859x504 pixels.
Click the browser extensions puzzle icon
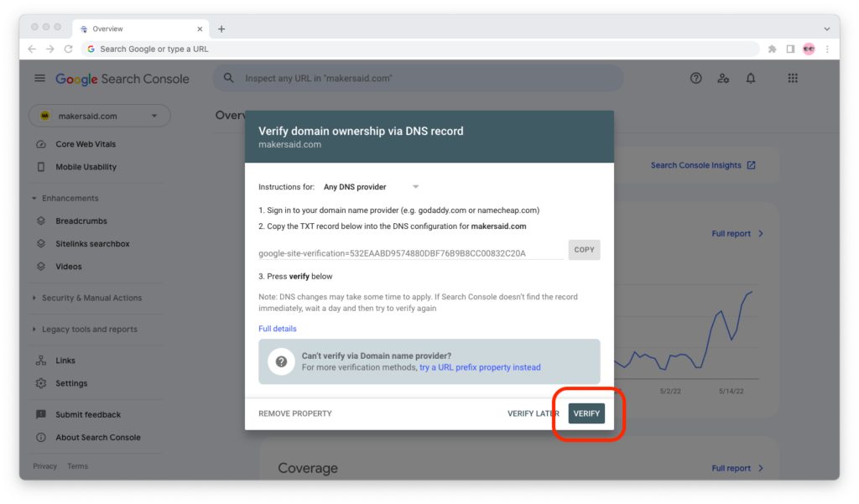pyautogui.click(x=772, y=49)
